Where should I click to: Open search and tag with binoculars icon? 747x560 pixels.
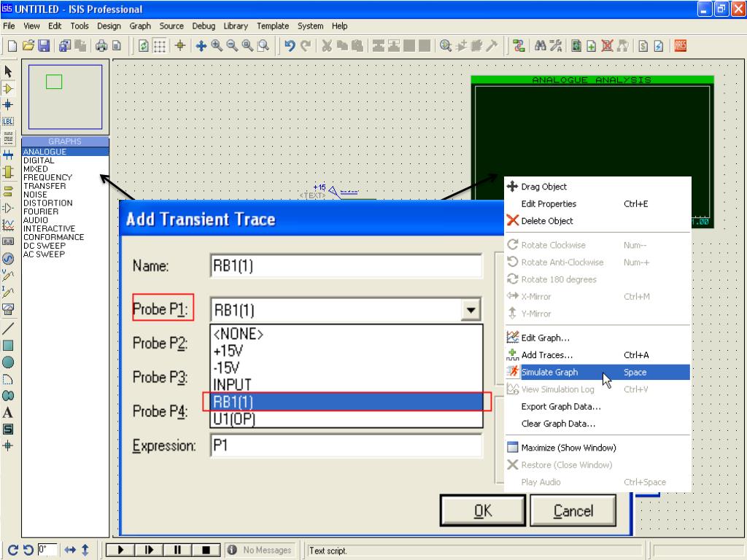click(541, 46)
